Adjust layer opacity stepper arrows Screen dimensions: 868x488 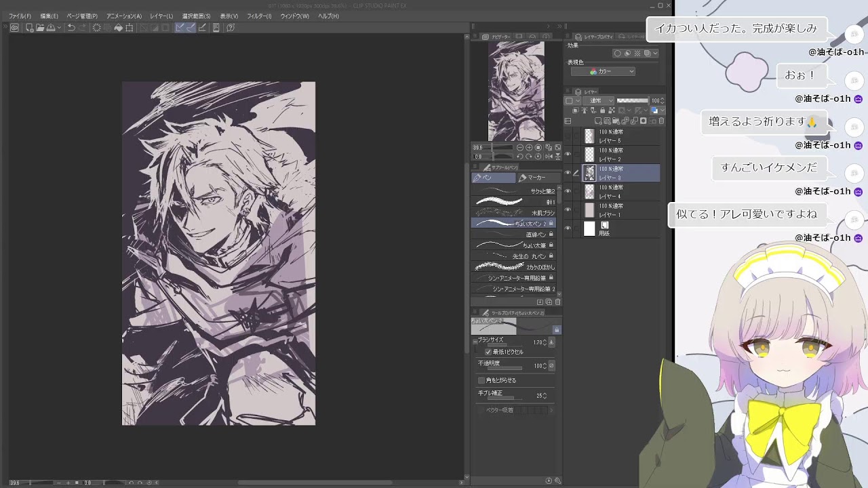click(663, 100)
